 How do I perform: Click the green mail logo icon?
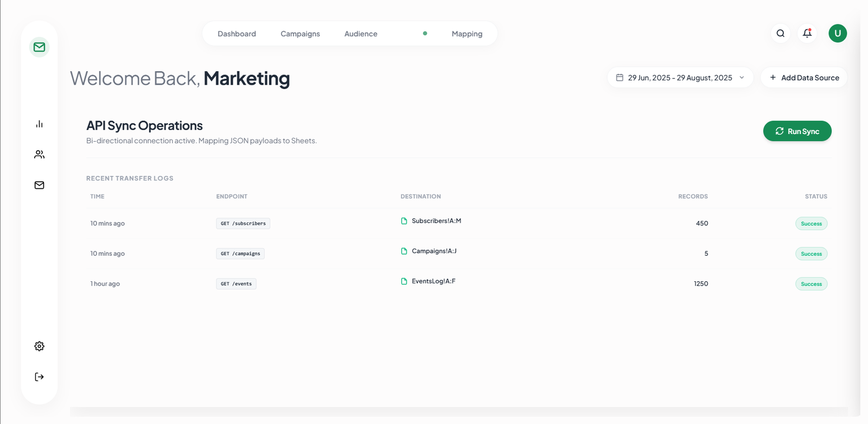tap(39, 47)
